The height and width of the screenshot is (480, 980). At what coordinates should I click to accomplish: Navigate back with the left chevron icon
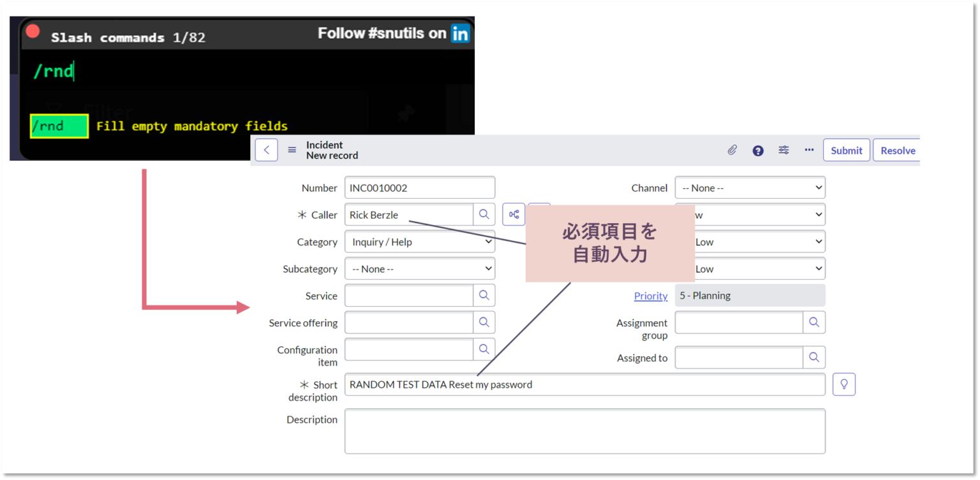(x=267, y=150)
